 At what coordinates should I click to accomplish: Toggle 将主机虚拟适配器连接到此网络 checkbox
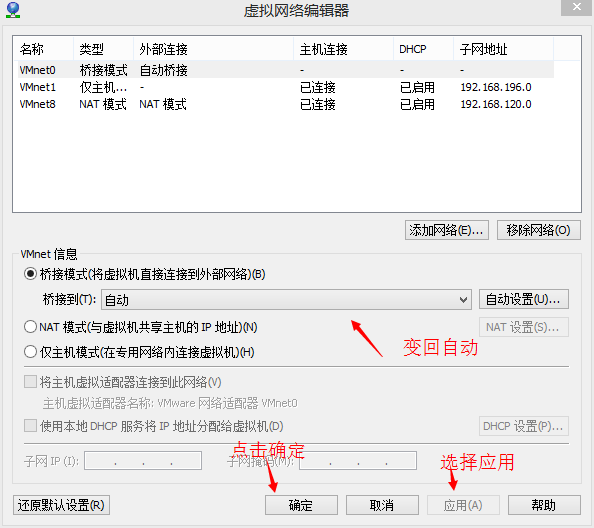(x=30, y=382)
